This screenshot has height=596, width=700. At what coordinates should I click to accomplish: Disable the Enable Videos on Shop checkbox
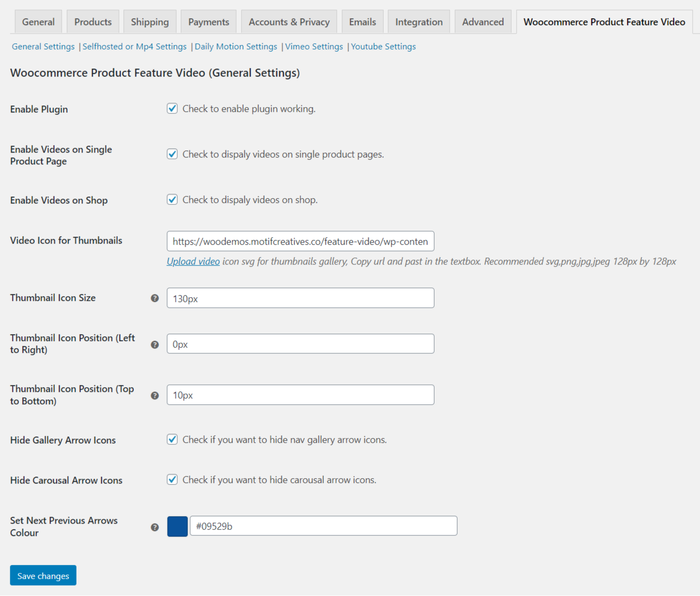pos(172,200)
